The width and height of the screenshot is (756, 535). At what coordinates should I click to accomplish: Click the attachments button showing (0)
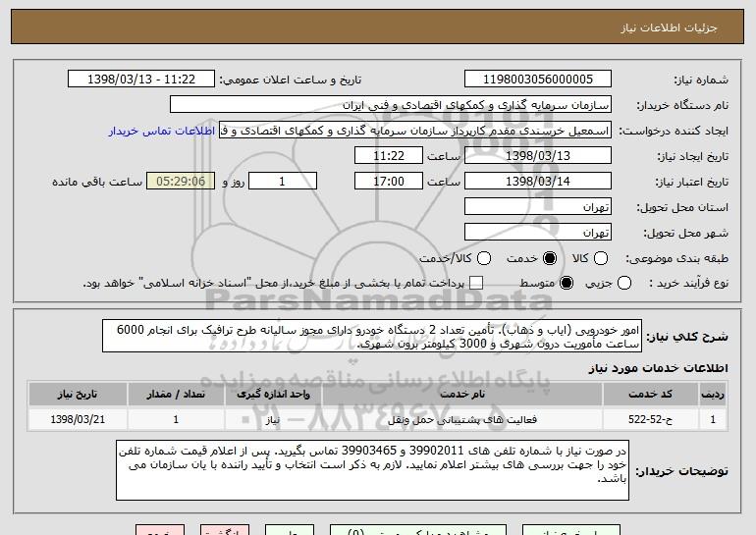click(x=418, y=530)
